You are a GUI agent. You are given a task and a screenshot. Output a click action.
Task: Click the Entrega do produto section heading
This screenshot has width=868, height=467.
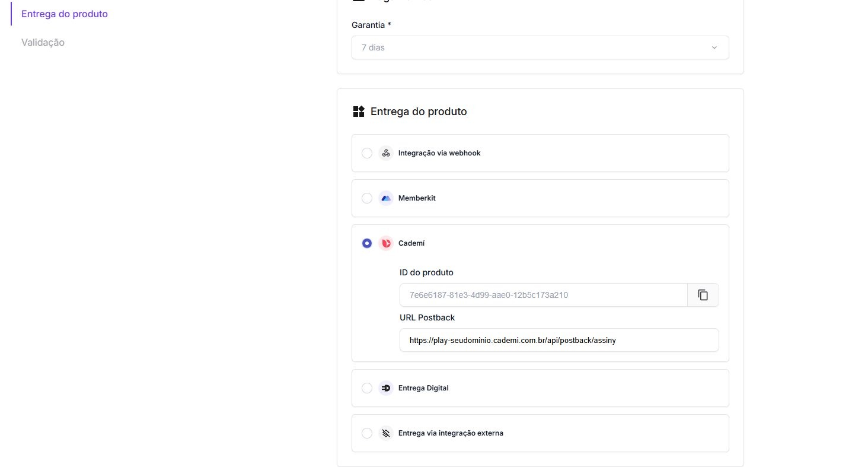419,112
